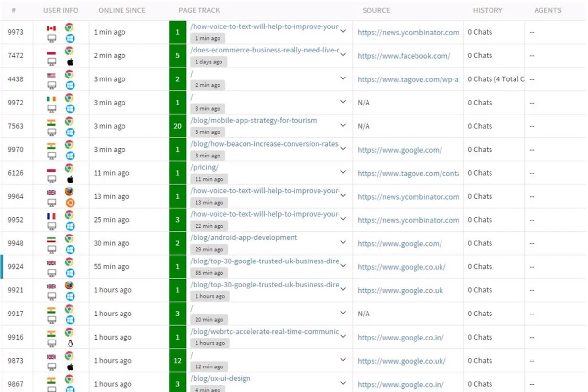
Task: Click the Ireland flag icon in row 9972
Action: coord(51,99)
